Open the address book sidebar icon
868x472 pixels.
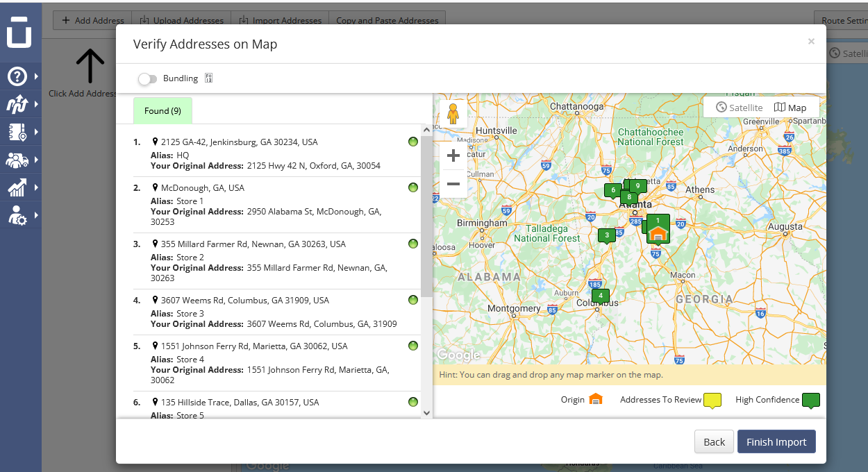click(17, 132)
